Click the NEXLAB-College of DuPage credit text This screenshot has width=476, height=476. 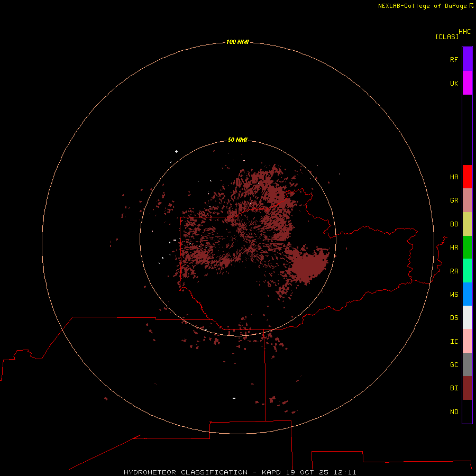click(x=422, y=6)
